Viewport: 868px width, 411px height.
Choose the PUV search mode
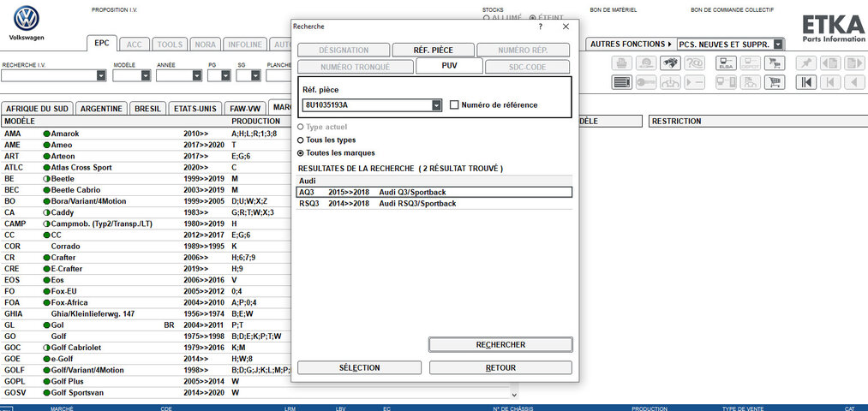[x=450, y=67]
